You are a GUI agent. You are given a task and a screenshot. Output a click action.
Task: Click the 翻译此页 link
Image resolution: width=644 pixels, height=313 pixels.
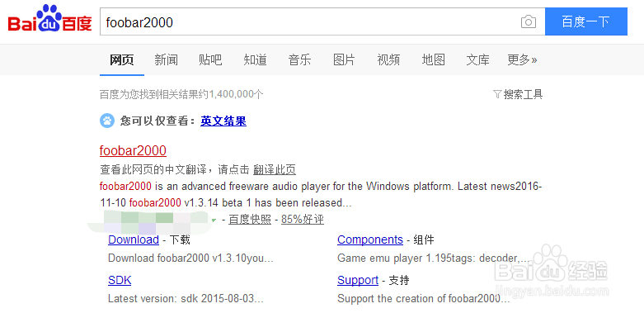[275, 169]
